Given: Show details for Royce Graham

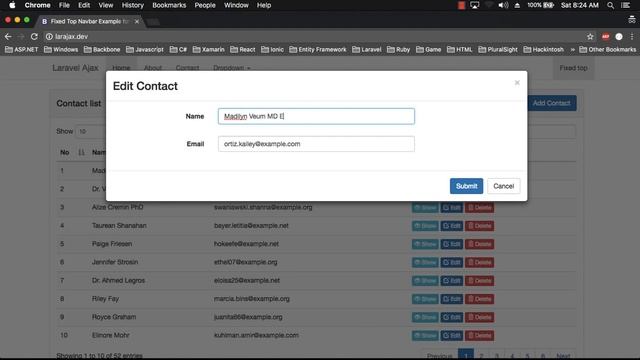Looking at the screenshot, I should pos(425,317).
